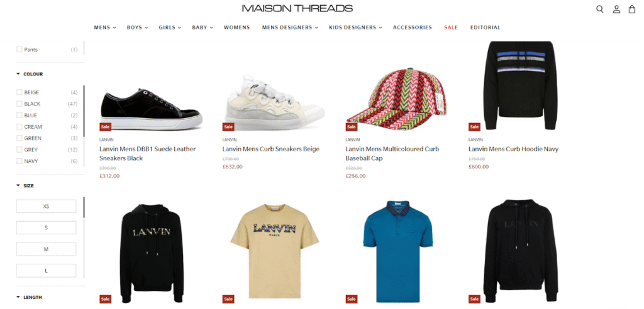Collapse the SIZE filter section
Image resolution: width=644 pixels, height=309 pixels.
(x=25, y=186)
